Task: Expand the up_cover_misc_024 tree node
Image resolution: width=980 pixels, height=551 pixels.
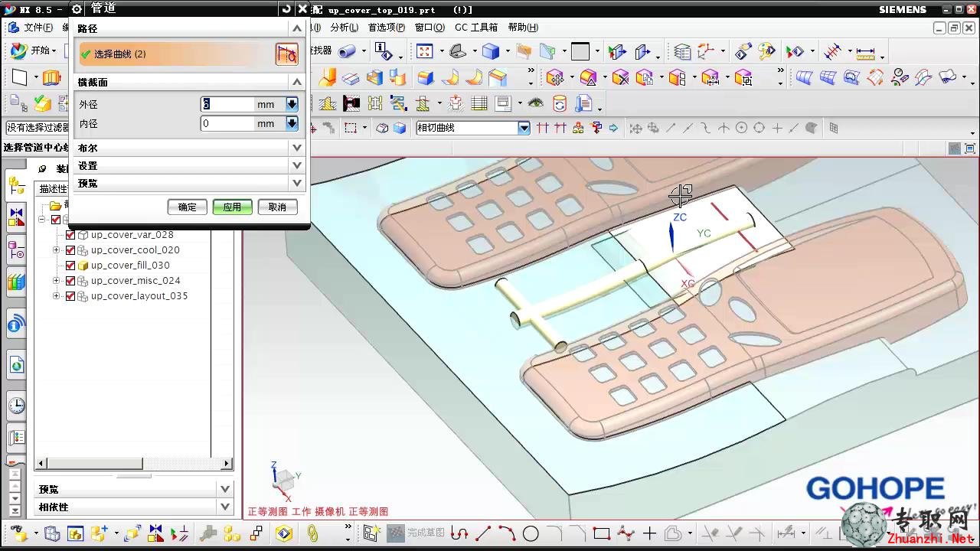Action: tap(56, 281)
